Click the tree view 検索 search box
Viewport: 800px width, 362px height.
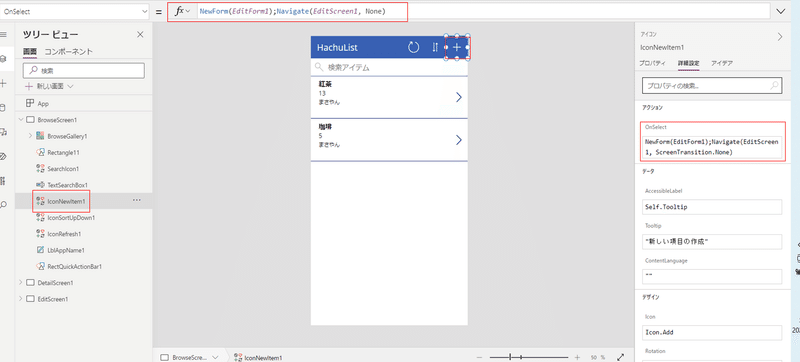84,71
